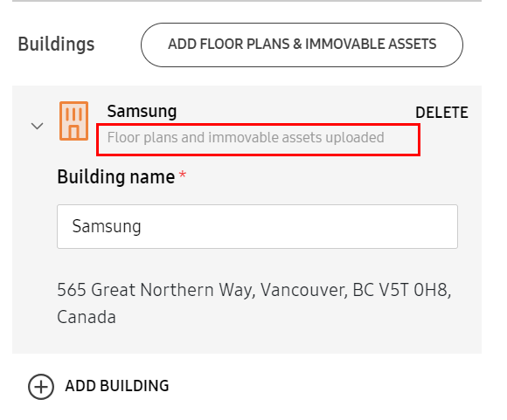The width and height of the screenshot is (507, 420).
Task: Click the Buildings section heading
Action: (x=56, y=45)
